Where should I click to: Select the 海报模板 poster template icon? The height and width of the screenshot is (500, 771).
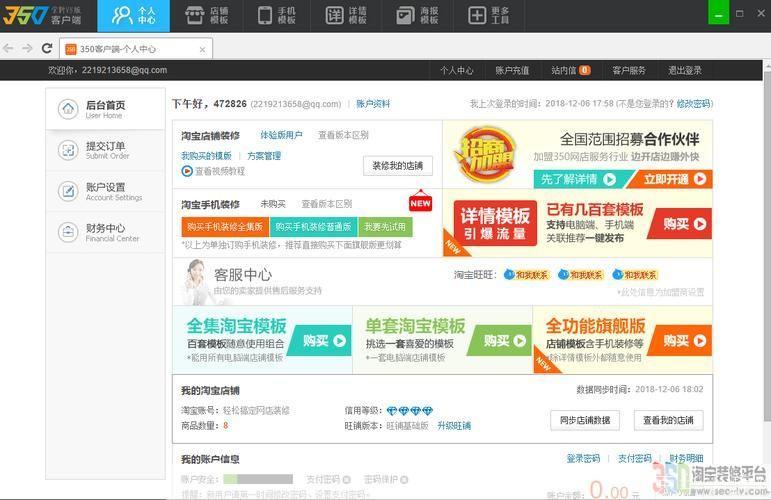click(x=403, y=15)
